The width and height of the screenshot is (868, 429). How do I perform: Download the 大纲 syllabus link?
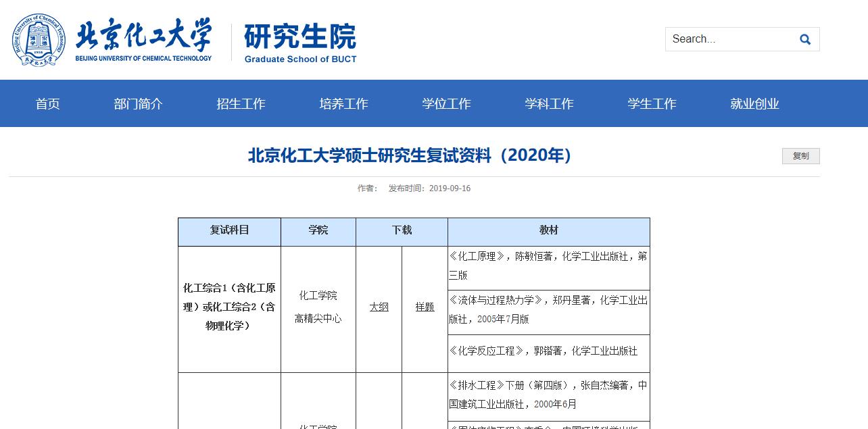pos(379,307)
